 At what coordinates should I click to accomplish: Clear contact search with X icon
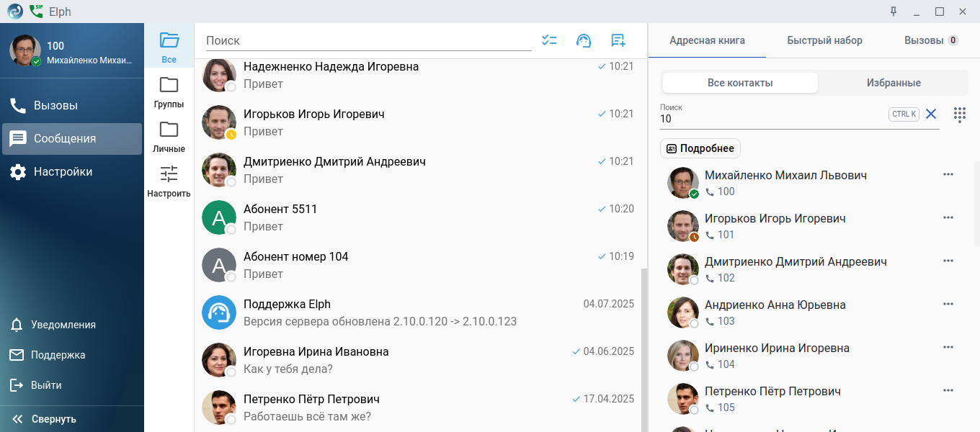pos(931,114)
